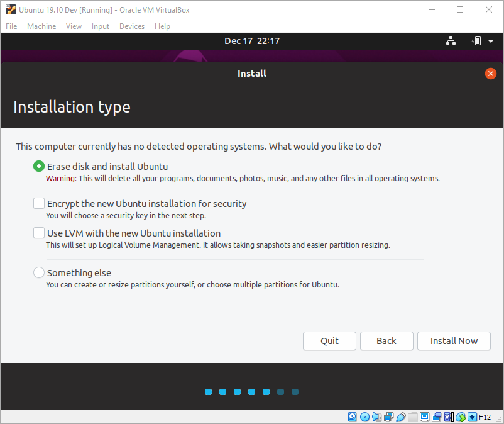Enable Use LVM with new Ubuntu installation
The width and height of the screenshot is (504, 424).
click(39, 233)
